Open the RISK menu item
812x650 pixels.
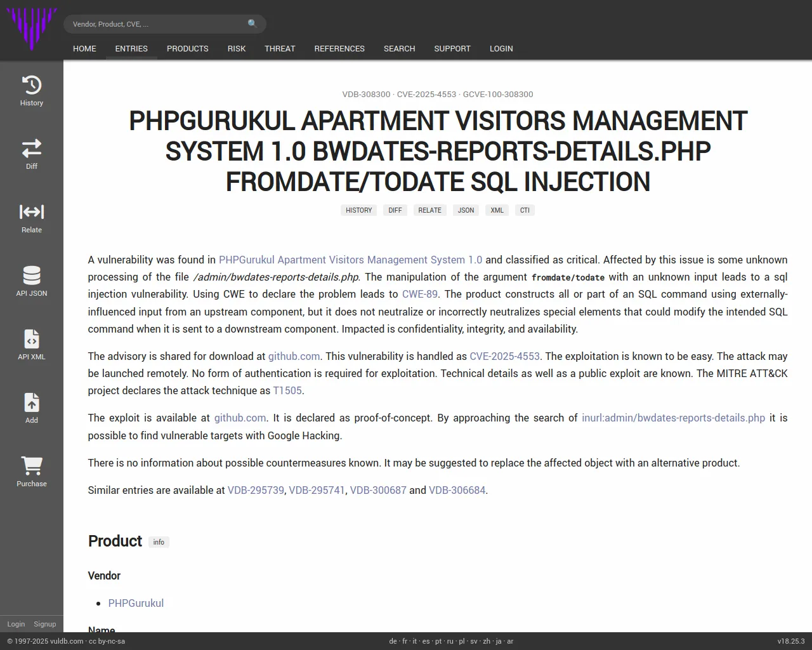coord(237,48)
